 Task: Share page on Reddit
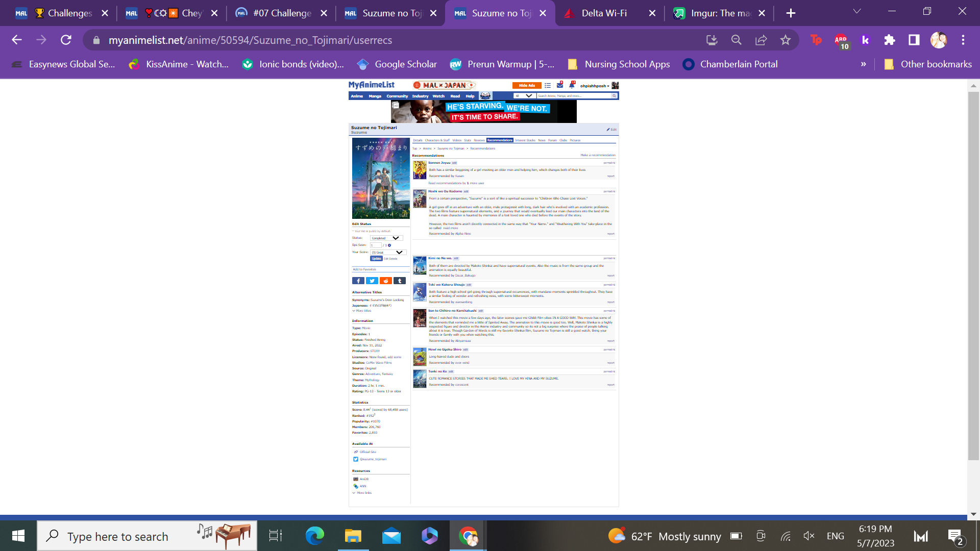click(x=386, y=281)
